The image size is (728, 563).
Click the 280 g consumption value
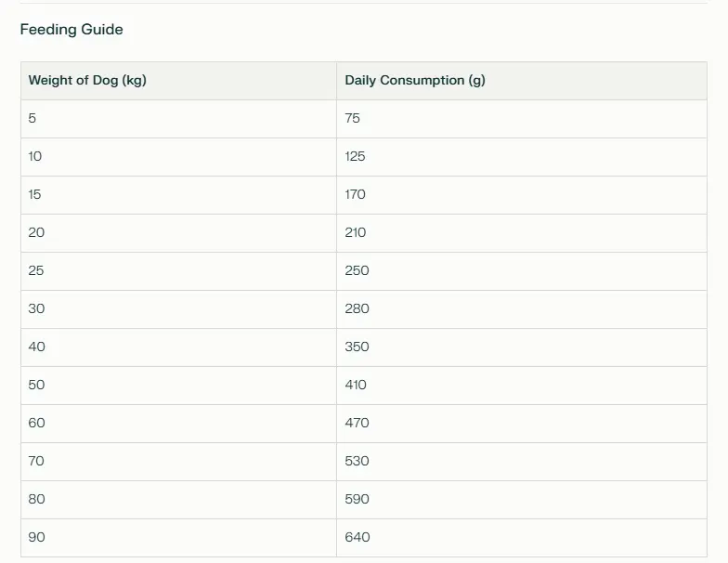[357, 308]
